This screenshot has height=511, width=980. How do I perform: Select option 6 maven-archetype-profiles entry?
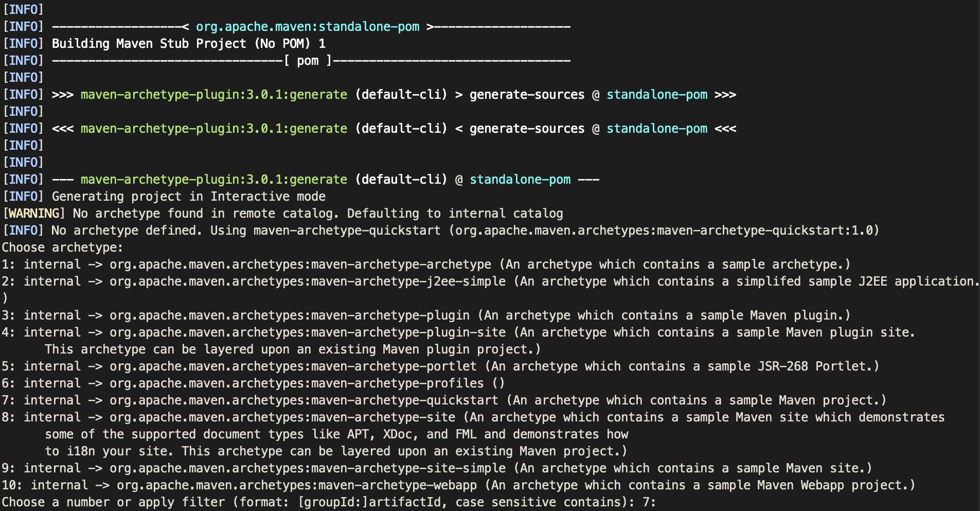pyautogui.click(x=296, y=383)
